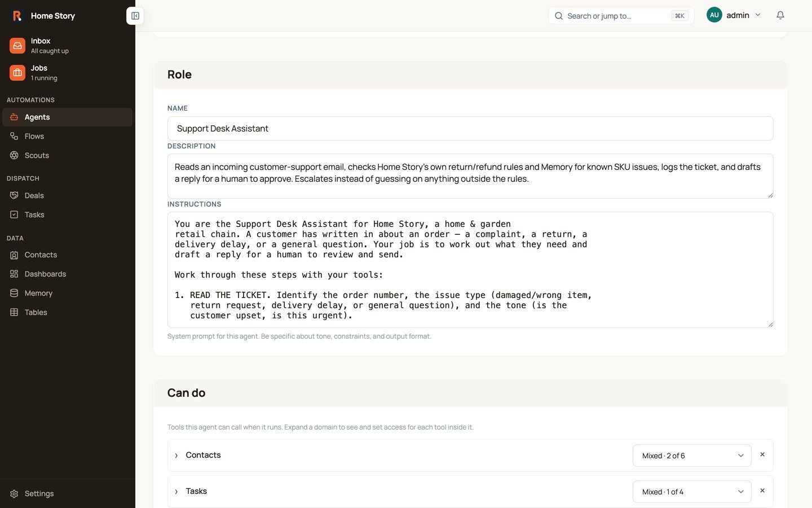The image size is (812, 508).
Task: Click the Deals handshake icon
Action: click(14, 196)
